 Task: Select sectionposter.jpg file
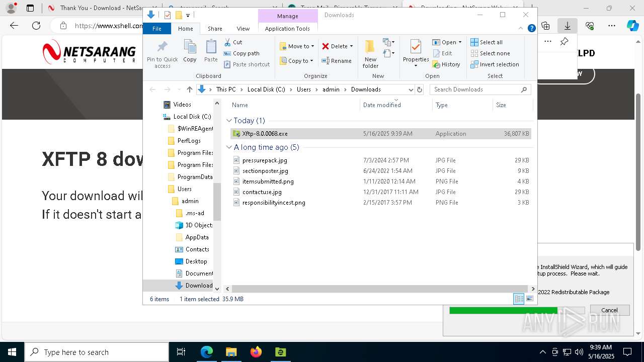click(381, 171)
